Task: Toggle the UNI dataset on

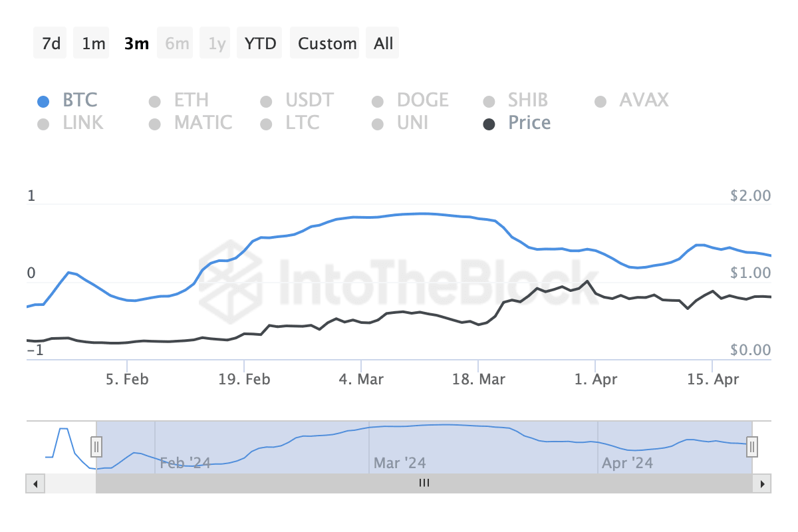Action: click(378, 122)
